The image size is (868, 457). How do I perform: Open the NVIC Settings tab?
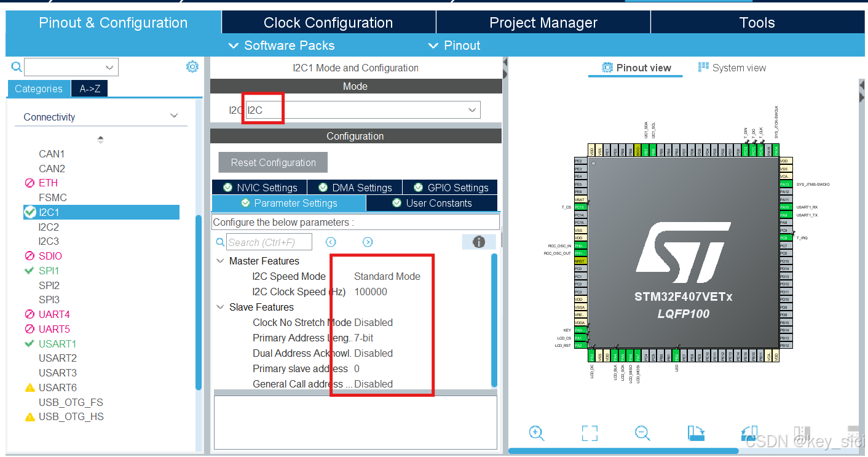tap(259, 188)
